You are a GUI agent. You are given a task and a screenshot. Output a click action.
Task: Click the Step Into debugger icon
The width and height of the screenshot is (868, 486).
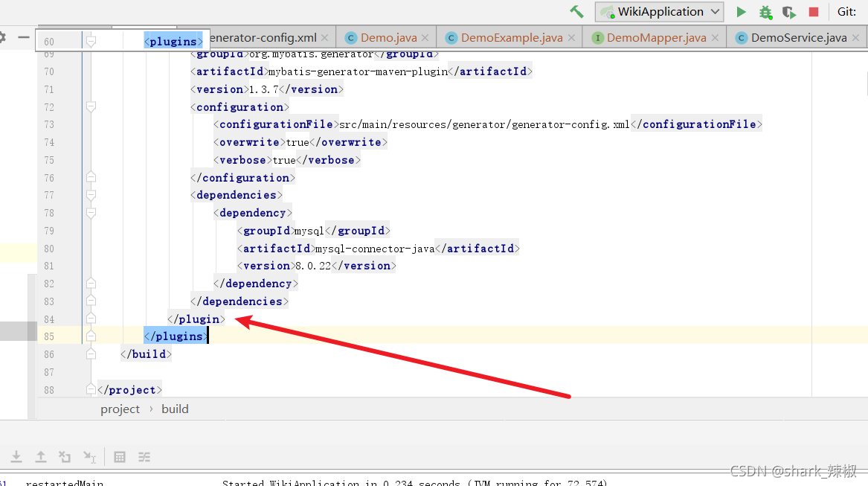(16, 457)
